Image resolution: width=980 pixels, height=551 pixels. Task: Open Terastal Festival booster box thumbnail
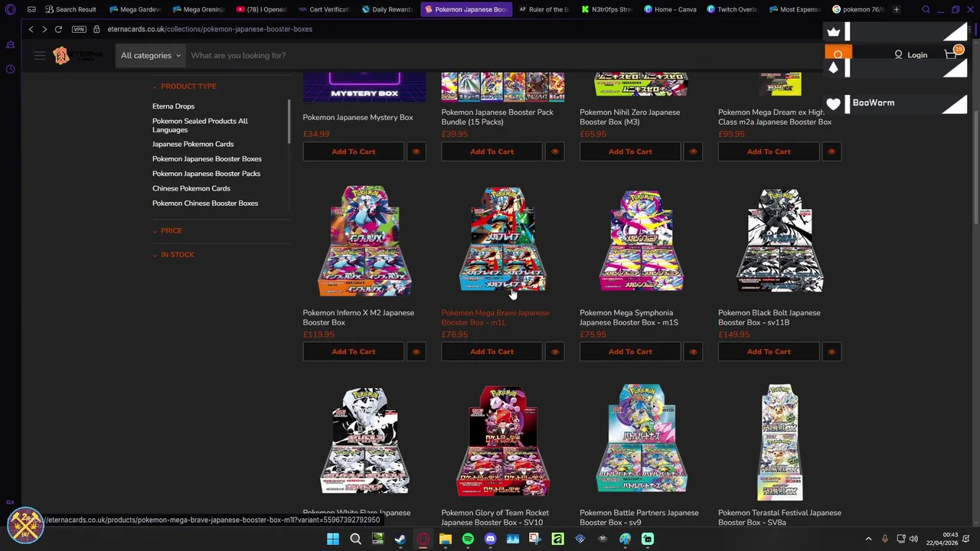coord(779,442)
